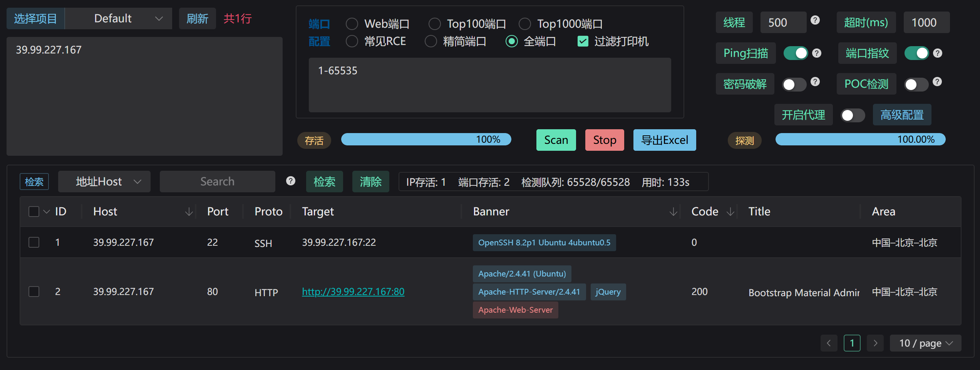
Task: Sort by Banner column arrow icon
Action: tap(673, 212)
